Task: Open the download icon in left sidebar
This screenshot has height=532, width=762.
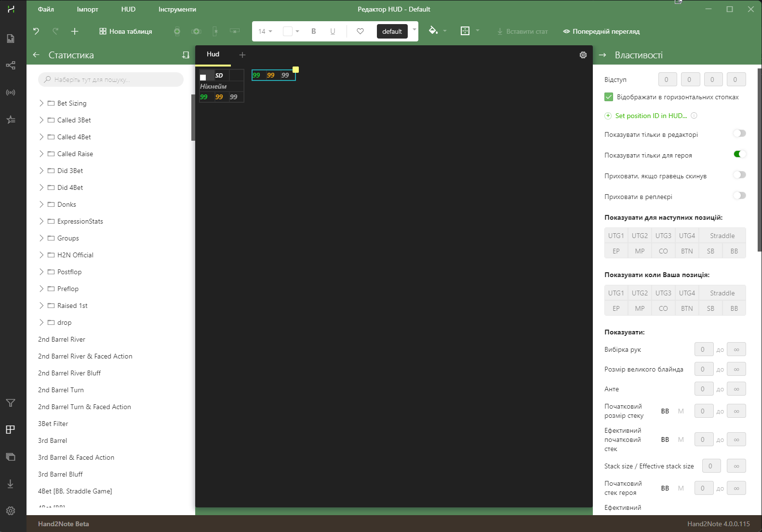Action: click(11, 484)
